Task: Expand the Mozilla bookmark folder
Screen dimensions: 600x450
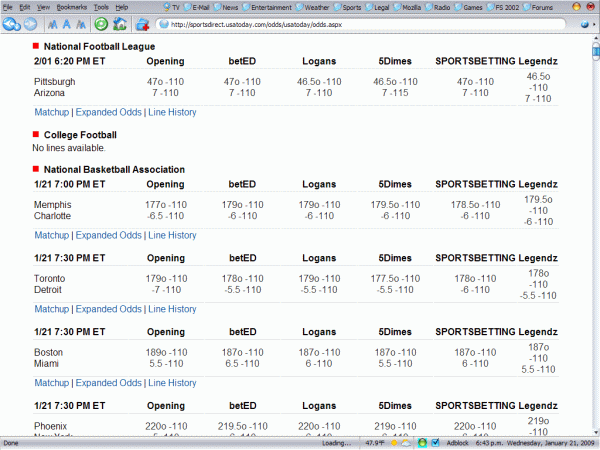Action: (x=407, y=7)
